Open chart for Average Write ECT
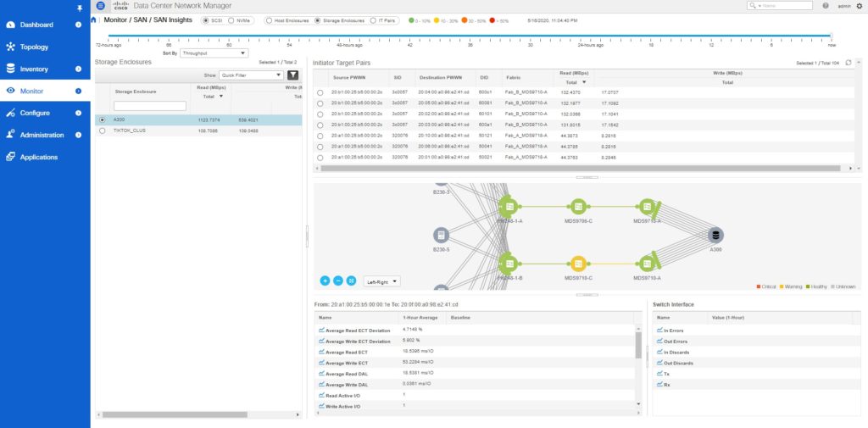The width and height of the screenshot is (868, 428). point(321,363)
